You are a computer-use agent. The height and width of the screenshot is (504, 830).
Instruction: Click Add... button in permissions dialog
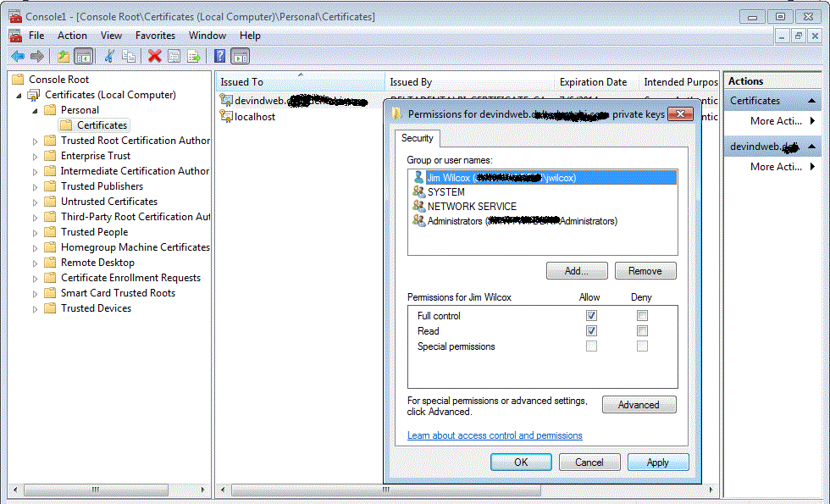(577, 271)
